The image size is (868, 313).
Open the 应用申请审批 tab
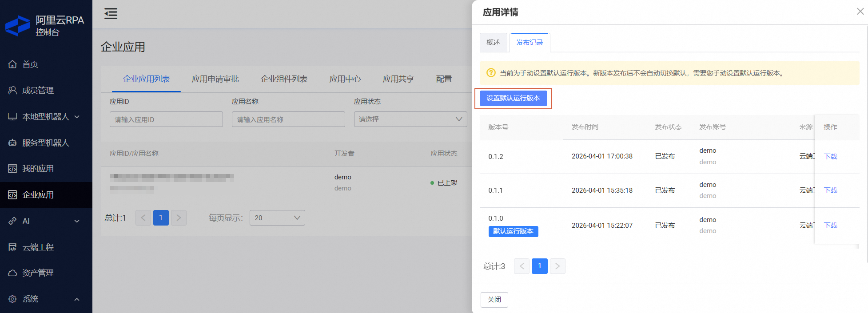[215, 79]
